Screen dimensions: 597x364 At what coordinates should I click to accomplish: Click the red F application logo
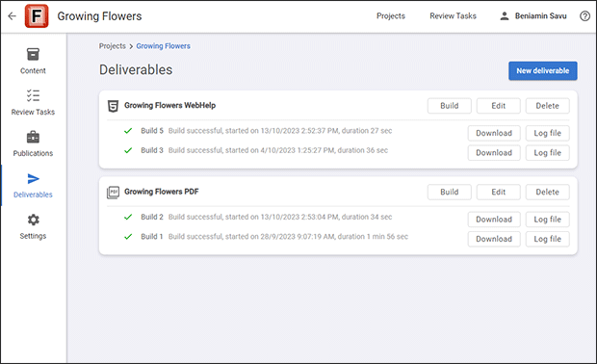click(37, 16)
